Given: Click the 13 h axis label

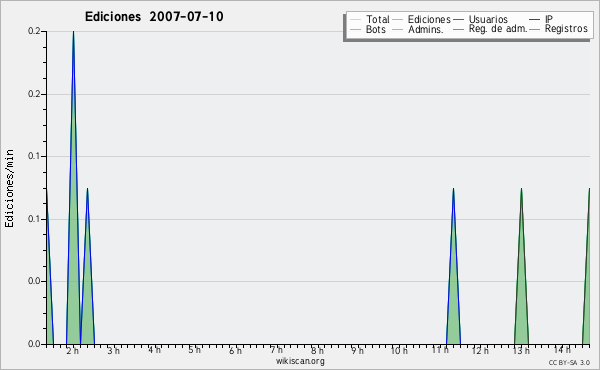Looking at the screenshot, I should point(521,351).
